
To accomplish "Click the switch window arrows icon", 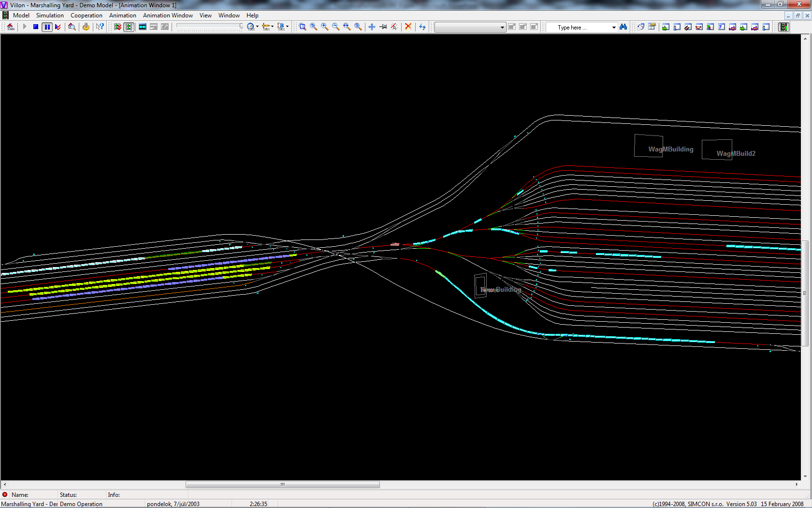I will (x=640, y=27).
